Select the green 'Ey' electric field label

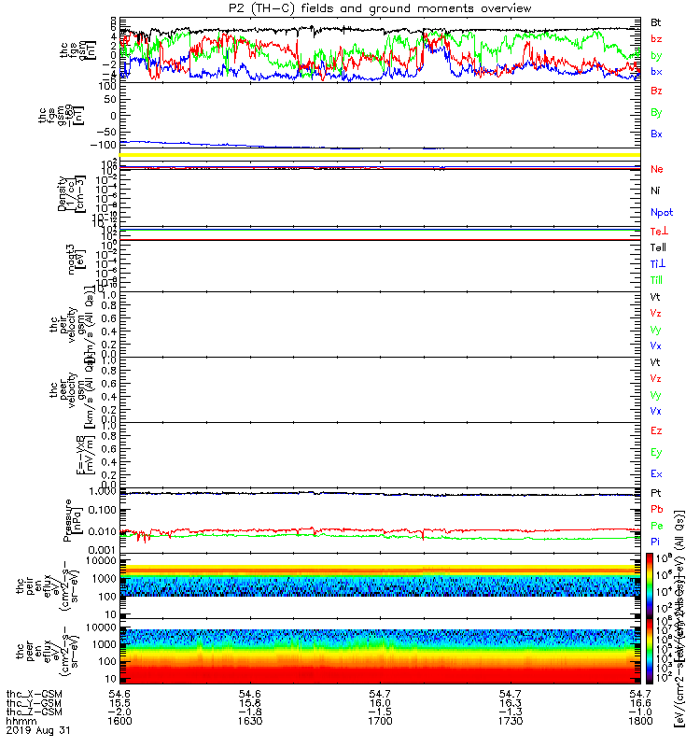coord(656,453)
